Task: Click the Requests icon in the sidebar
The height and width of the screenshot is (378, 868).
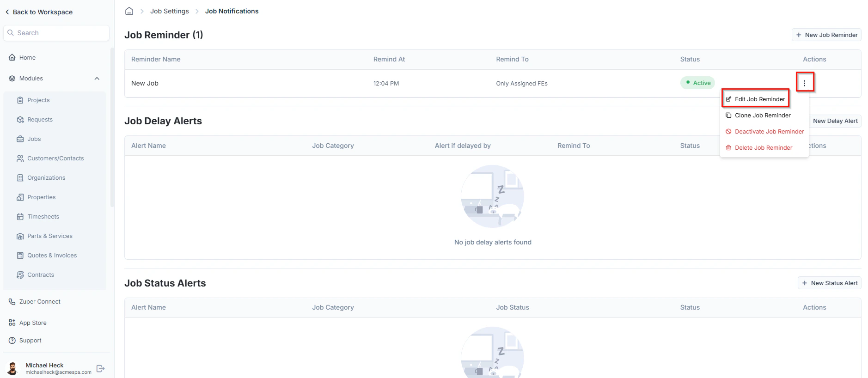Action: pyautogui.click(x=20, y=120)
